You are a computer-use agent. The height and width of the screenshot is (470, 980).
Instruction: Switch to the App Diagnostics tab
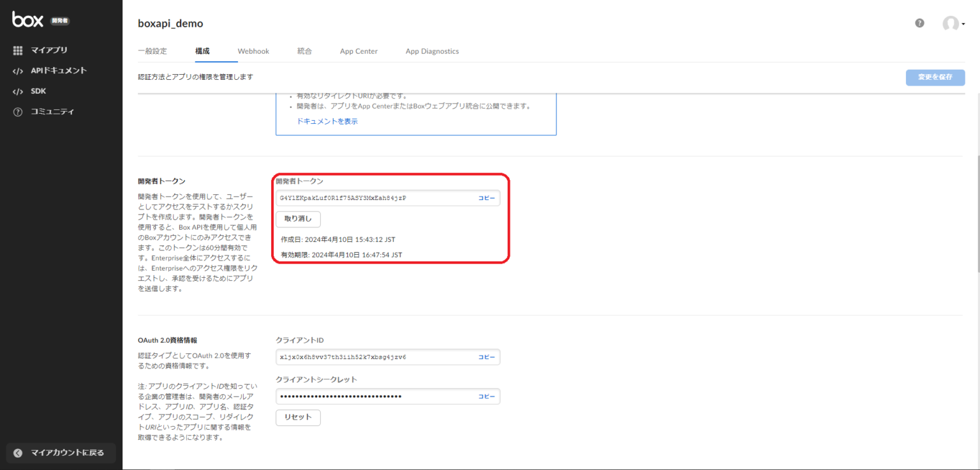[x=432, y=50]
